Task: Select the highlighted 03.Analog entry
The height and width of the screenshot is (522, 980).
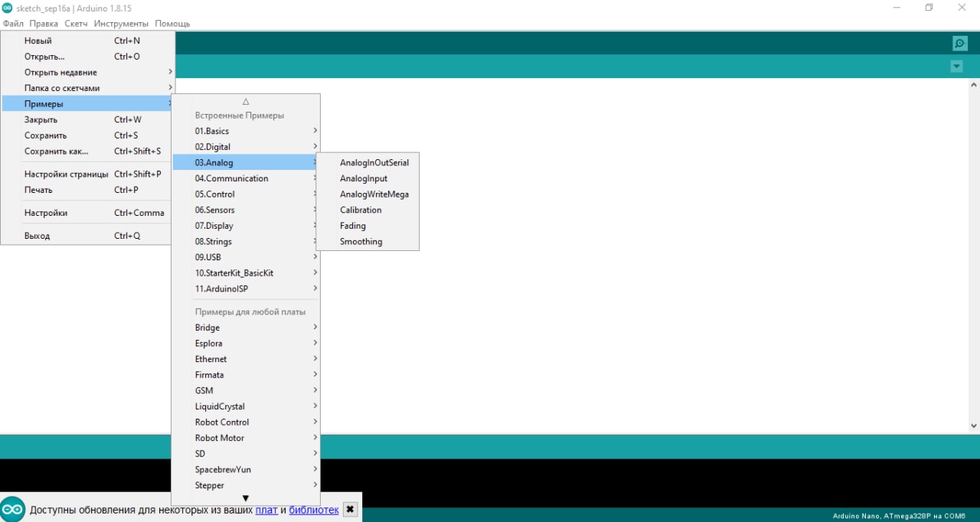Action: pyautogui.click(x=246, y=162)
